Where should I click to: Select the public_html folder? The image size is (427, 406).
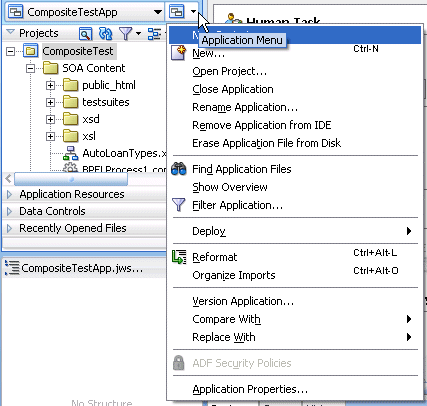coord(109,85)
